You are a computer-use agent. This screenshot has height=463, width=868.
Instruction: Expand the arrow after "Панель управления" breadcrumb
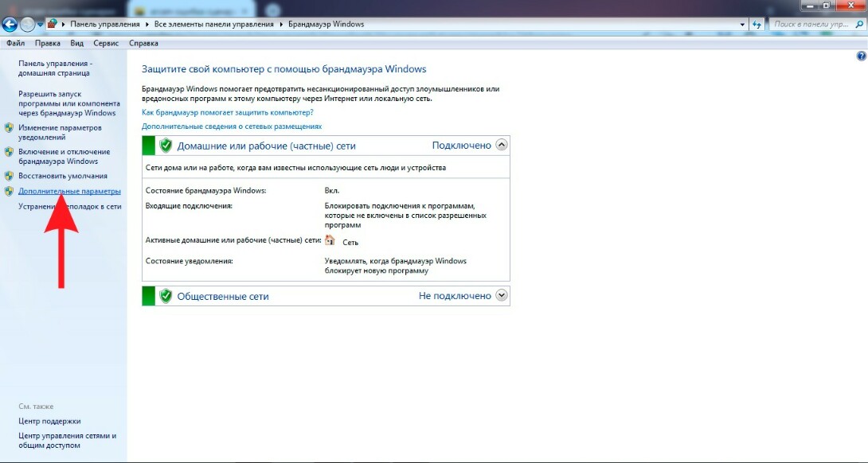coord(148,25)
